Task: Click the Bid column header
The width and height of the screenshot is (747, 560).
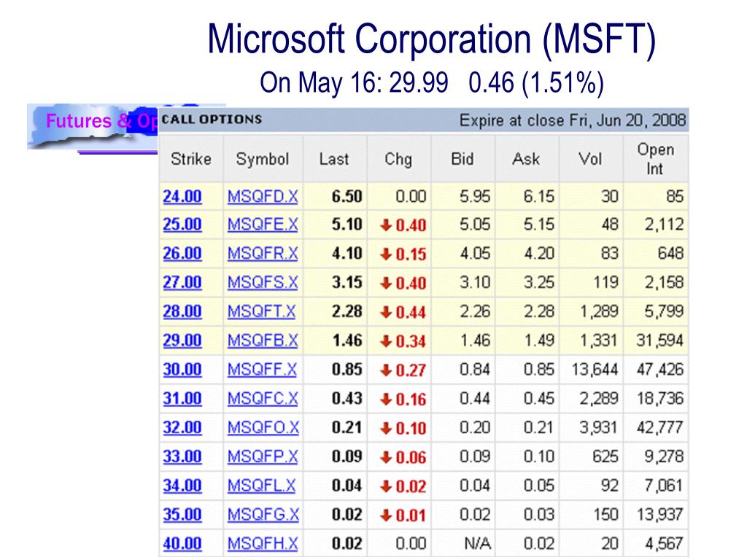Action: point(462,159)
